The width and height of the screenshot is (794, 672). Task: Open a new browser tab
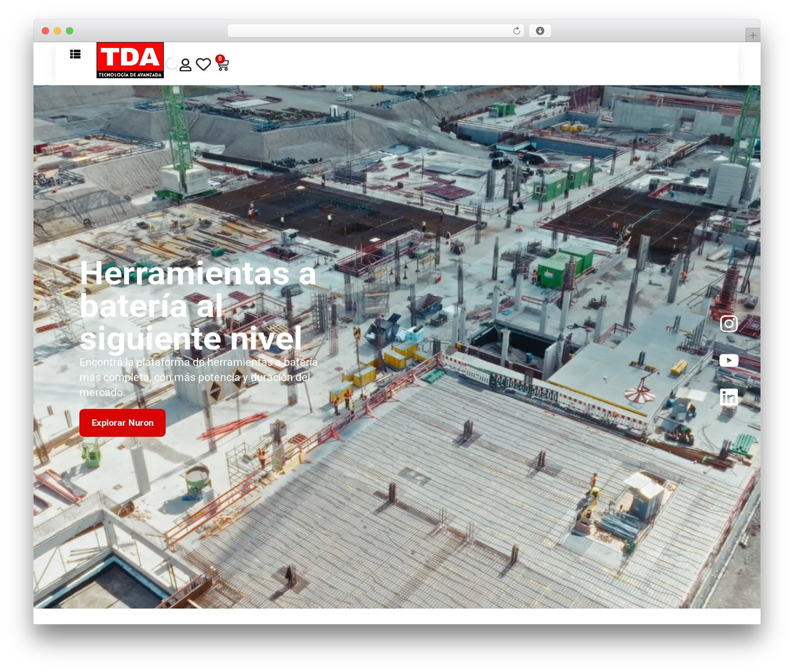pos(752,35)
